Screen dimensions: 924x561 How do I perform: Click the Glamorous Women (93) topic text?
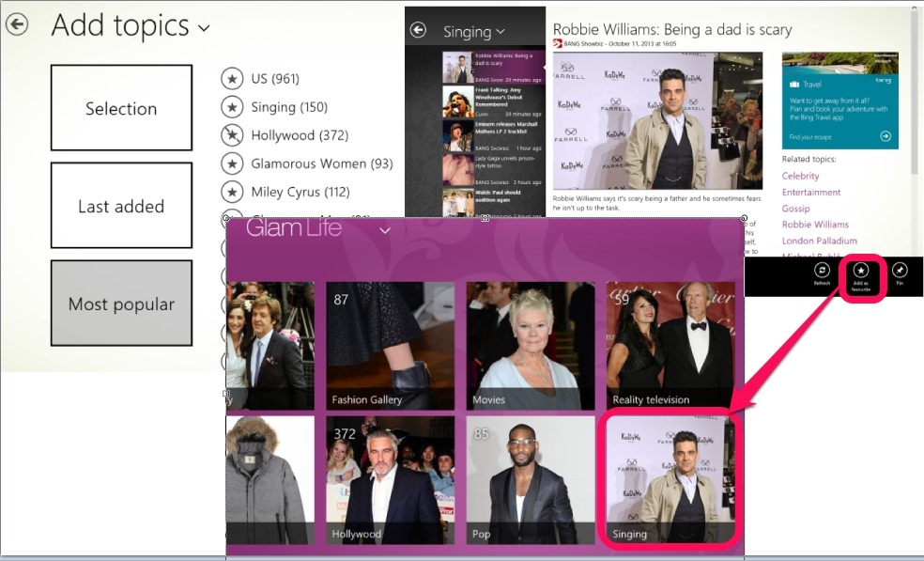click(322, 164)
